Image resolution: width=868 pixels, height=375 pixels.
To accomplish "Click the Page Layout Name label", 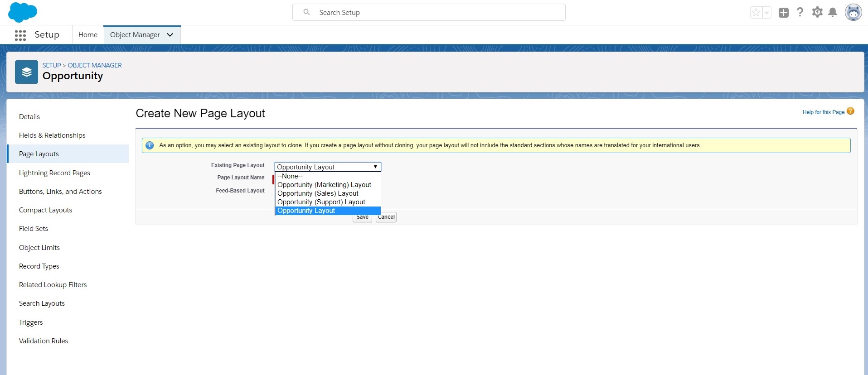I will (241, 178).
